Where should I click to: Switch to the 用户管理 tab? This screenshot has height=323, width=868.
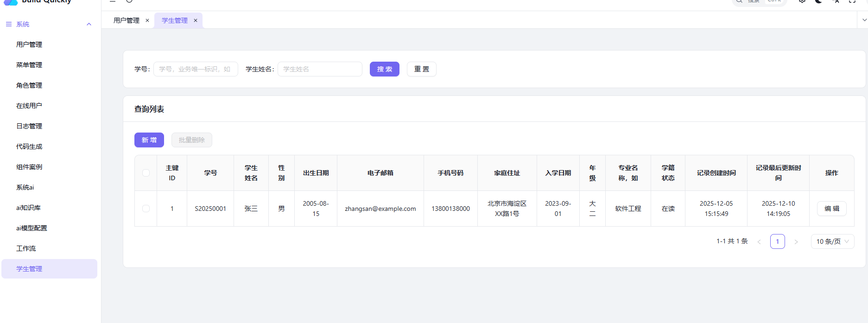click(127, 20)
